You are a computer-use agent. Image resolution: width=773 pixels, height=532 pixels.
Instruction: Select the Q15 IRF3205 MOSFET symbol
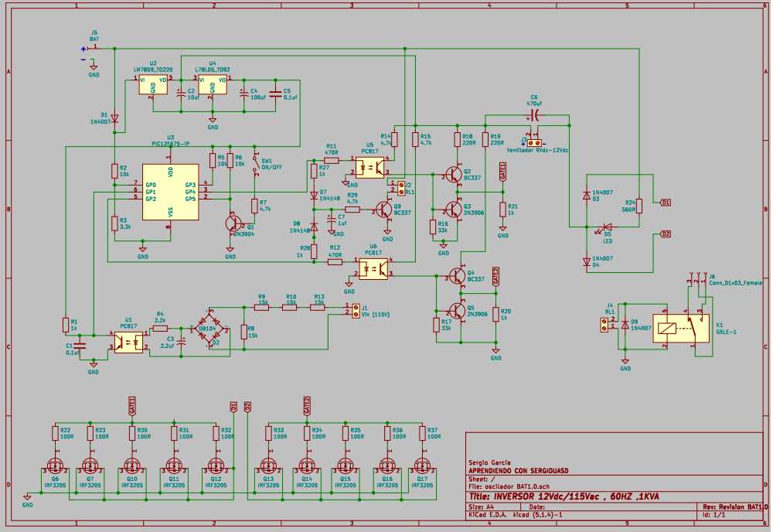[345, 465]
